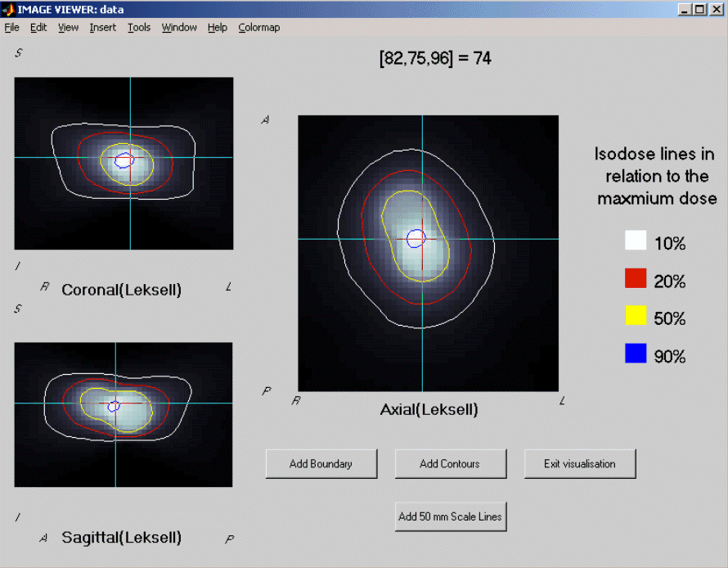
Task: Click inside the Sagittal(Leksell) view
Action: click(123, 413)
